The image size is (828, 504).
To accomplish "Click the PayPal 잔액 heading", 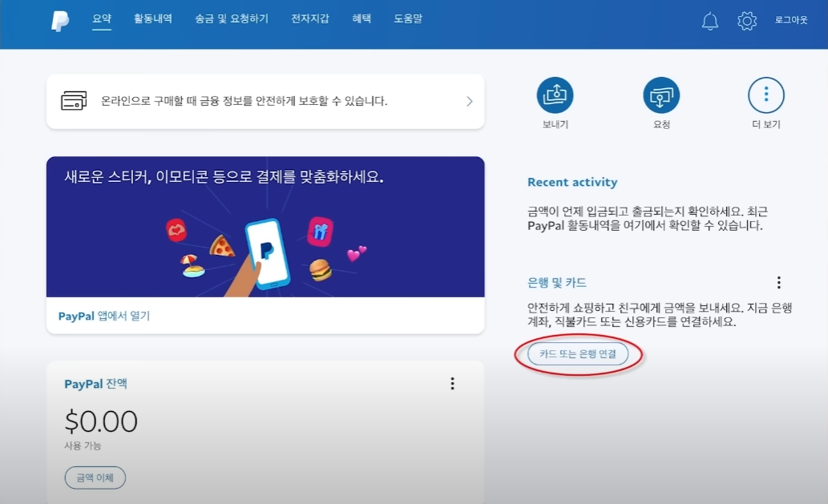I will tap(95, 384).
